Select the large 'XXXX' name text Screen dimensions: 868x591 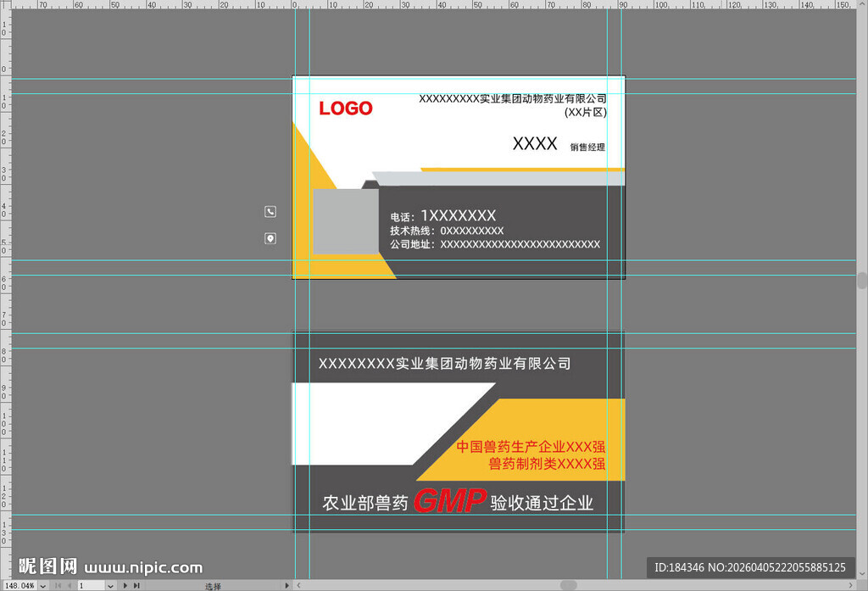tap(535, 143)
